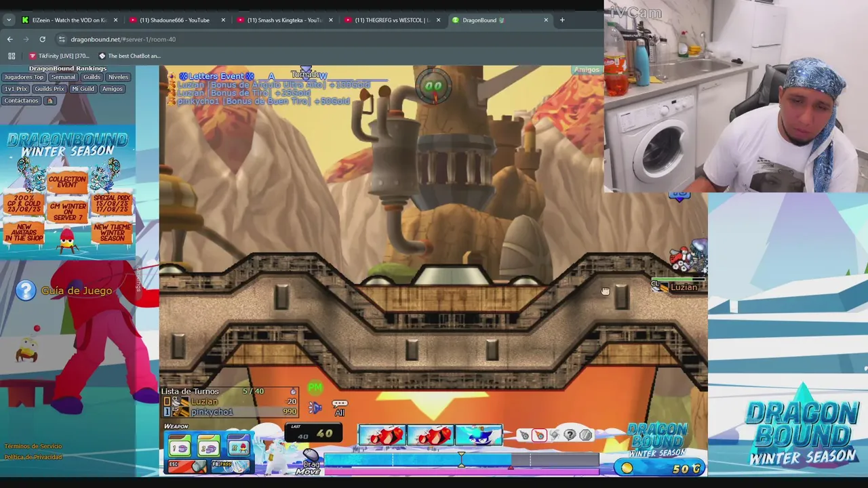Open the Guía de Juego question mark icon
The height and width of the screenshot is (488, 868).
[x=26, y=291]
